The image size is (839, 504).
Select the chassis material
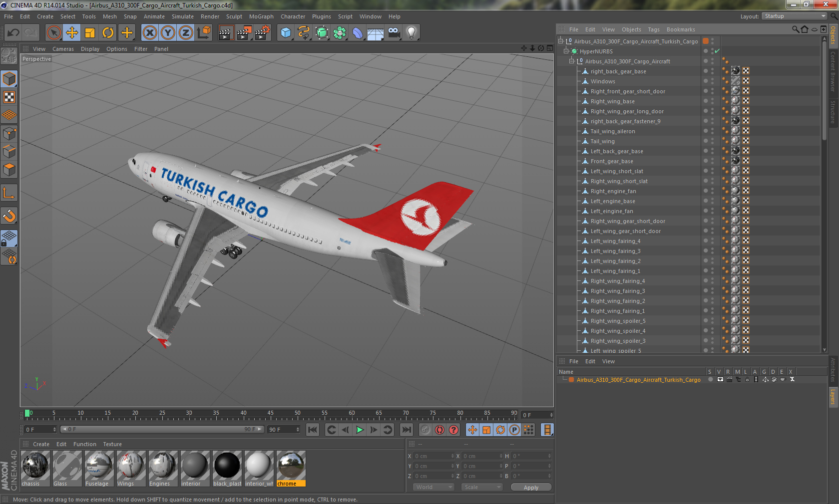point(35,469)
